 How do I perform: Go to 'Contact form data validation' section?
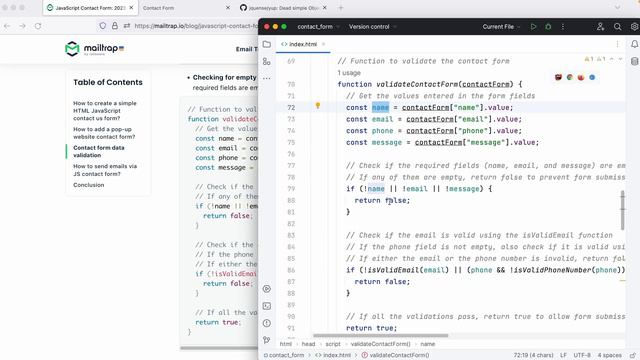click(99, 151)
